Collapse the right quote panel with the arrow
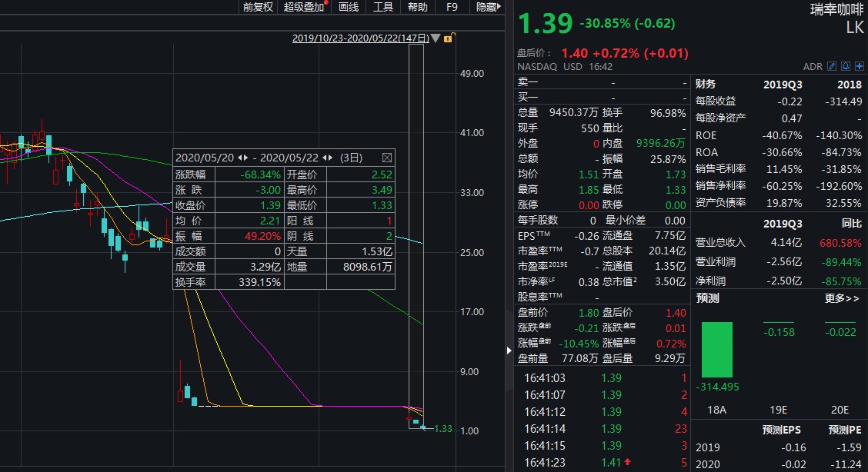The image size is (868, 472). point(509,350)
